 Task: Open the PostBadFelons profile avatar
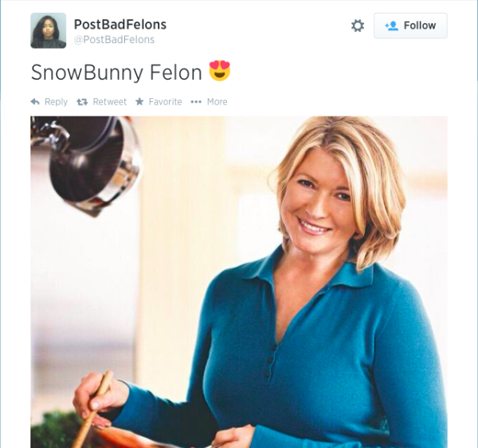[48, 30]
